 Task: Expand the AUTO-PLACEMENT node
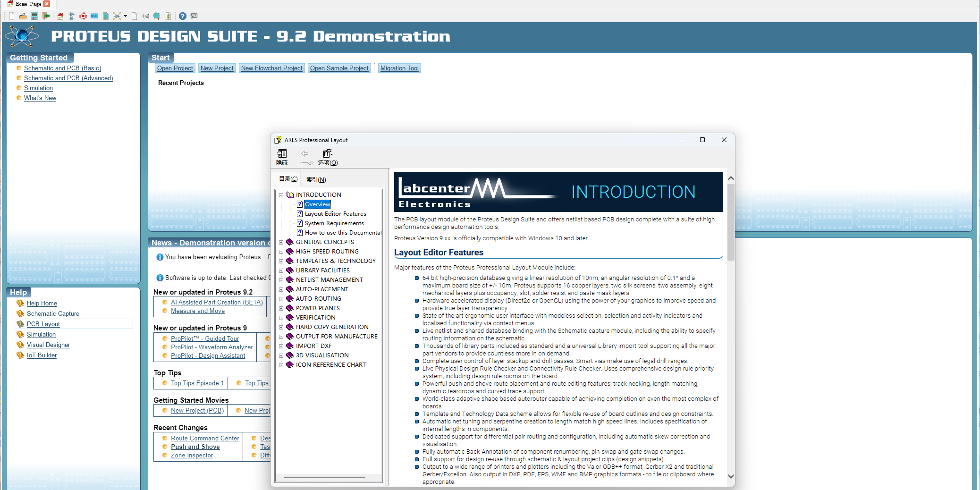(x=281, y=289)
